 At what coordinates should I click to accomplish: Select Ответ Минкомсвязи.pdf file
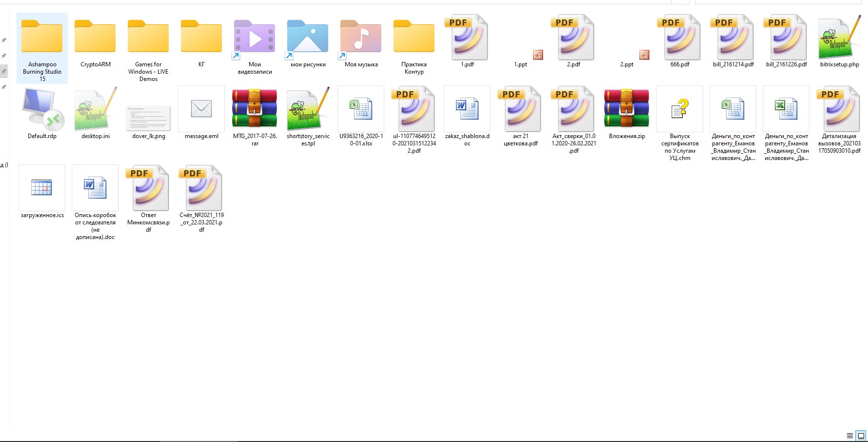pos(148,199)
